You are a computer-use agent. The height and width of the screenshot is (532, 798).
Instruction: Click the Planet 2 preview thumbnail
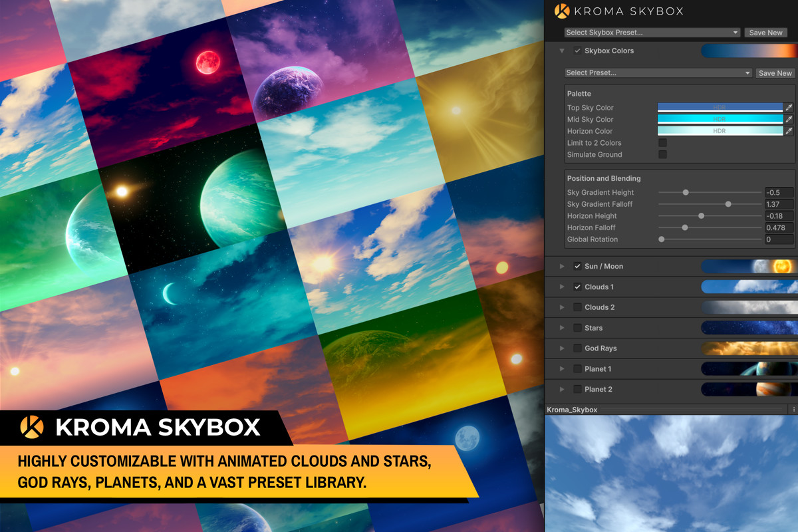click(x=749, y=389)
